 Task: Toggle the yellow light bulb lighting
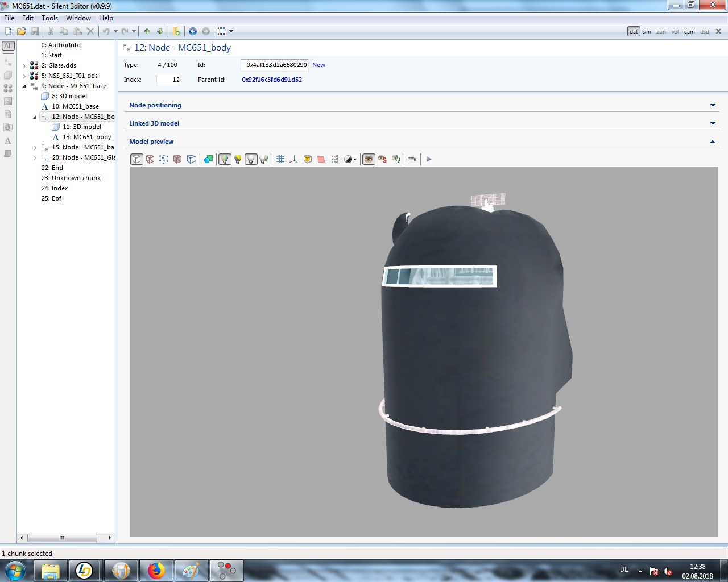click(x=238, y=159)
